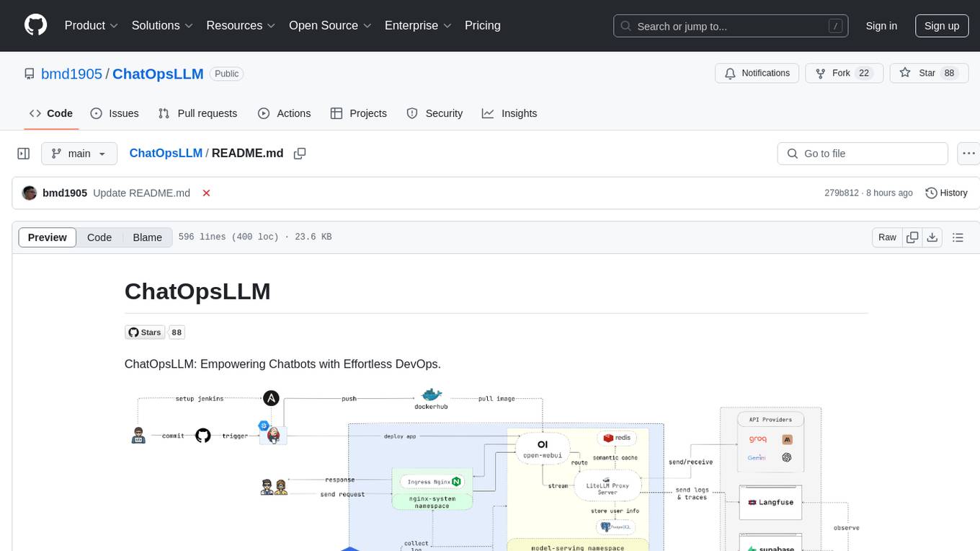Click the Notifications bell button
Viewport: 980px width, 551px height.
point(757,74)
